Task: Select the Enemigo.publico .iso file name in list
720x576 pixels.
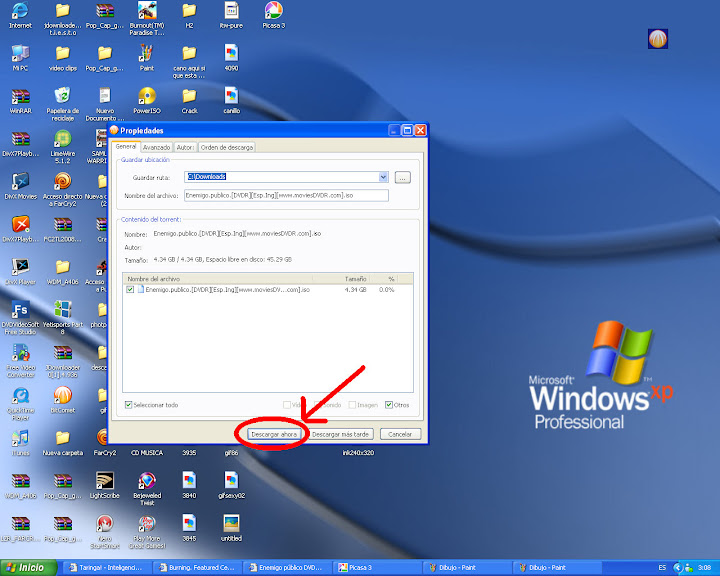Action: point(228,290)
